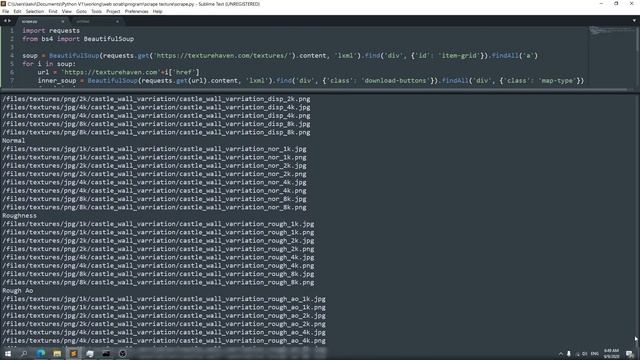The image size is (640, 360).
Task: Click the castle_wall_varriation_rough_ao_4k.png output line
Action: (164, 340)
